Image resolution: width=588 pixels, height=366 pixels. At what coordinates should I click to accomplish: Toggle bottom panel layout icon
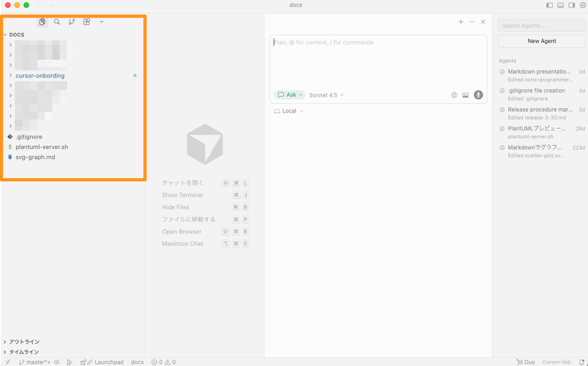coord(561,5)
